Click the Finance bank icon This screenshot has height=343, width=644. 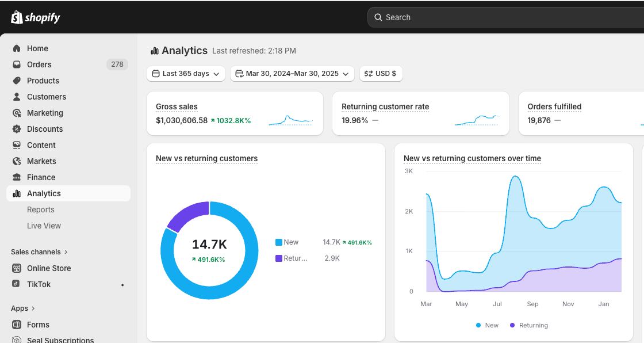tap(17, 177)
